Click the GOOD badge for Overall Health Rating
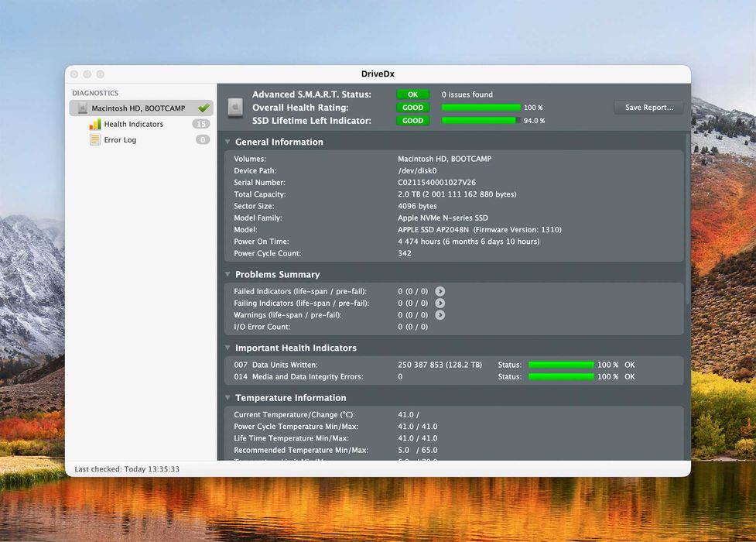The image size is (756, 542). (412, 108)
